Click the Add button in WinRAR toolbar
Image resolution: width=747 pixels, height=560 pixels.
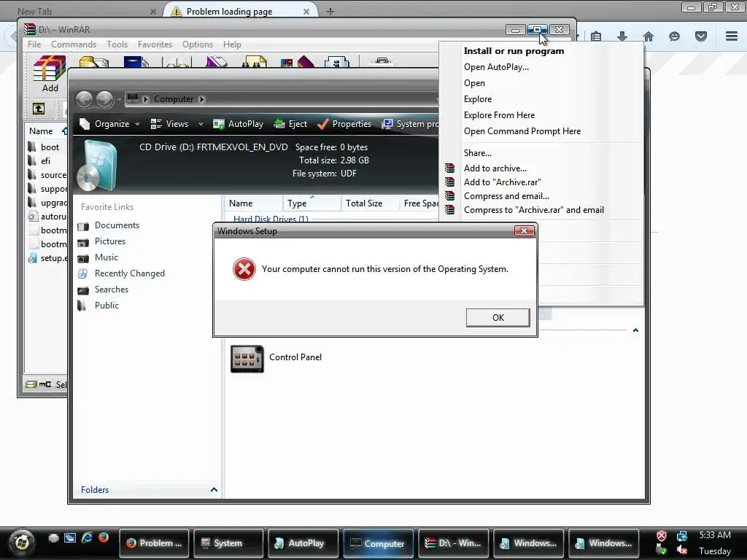click(50, 74)
